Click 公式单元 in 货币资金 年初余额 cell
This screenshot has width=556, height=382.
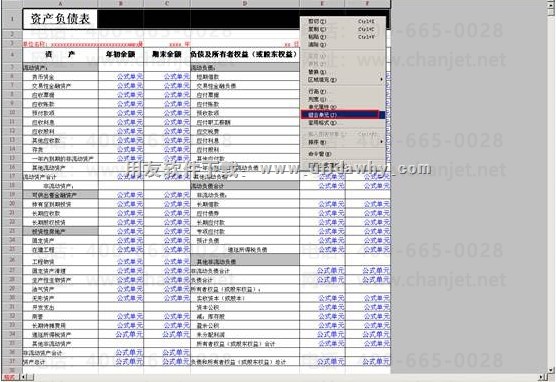(x=130, y=76)
